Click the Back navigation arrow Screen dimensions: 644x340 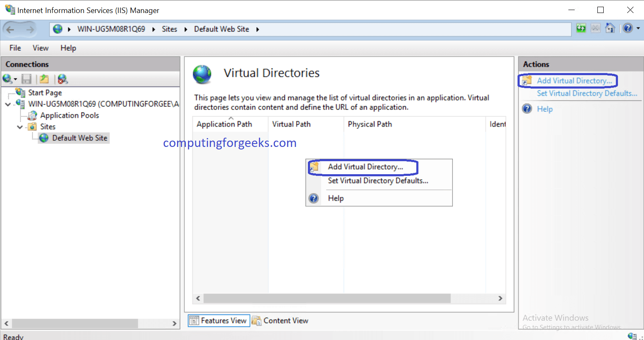click(11, 29)
